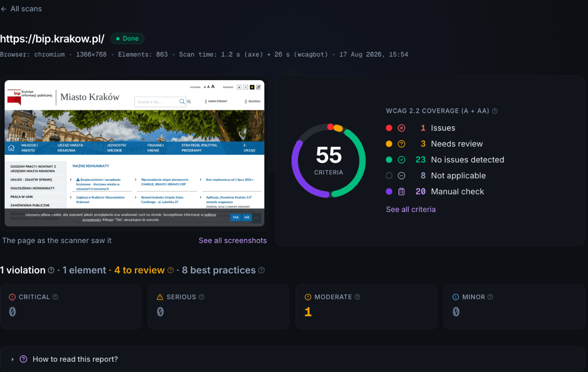Click the red dot beside Issues
This screenshot has width=588, height=372.
click(389, 128)
